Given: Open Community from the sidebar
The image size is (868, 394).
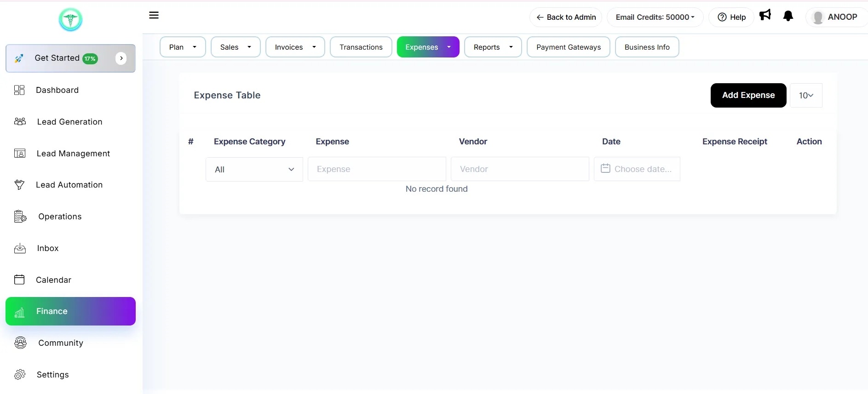Looking at the screenshot, I should (x=61, y=343).
